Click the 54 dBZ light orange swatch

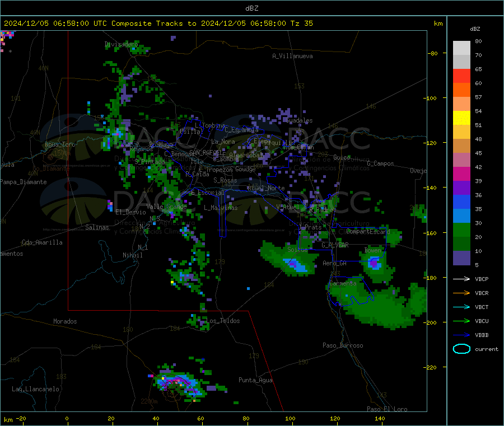(461, 104)
